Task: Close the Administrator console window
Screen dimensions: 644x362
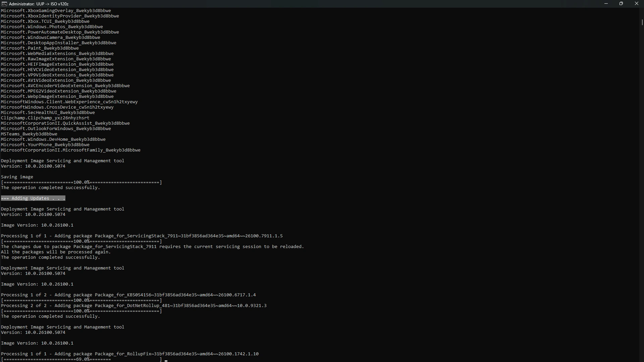Action: point(636,4)
